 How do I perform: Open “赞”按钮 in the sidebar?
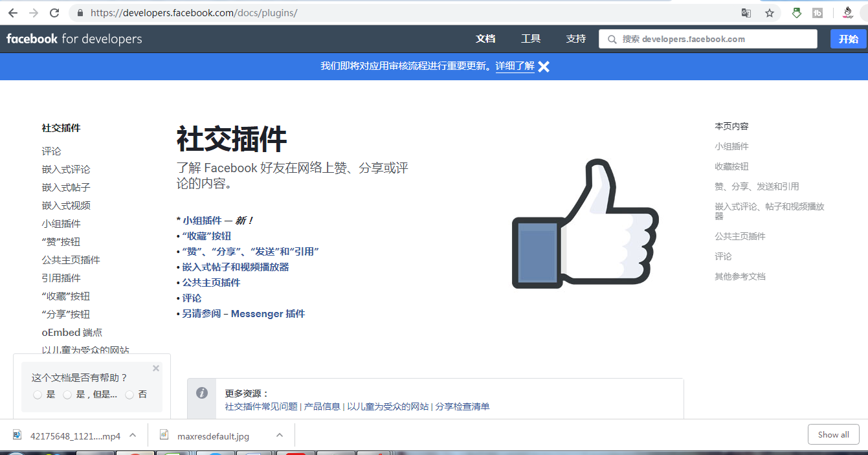[61, 241]
